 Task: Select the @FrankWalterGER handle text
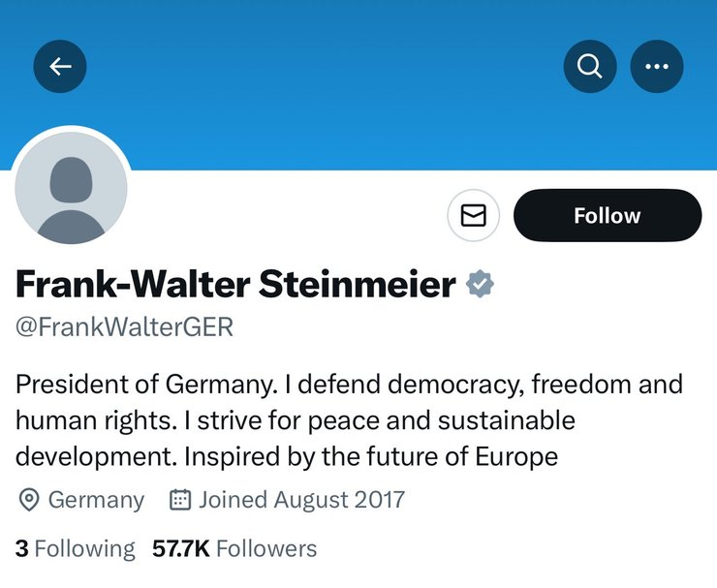[124, 327]
